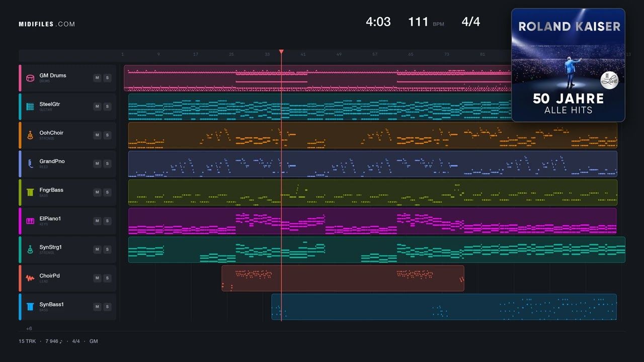The height and width of the screenshot is (362, 644).
Task: Click the ChoirPd lead waveform icon
Action: click(x=30, y=279)
